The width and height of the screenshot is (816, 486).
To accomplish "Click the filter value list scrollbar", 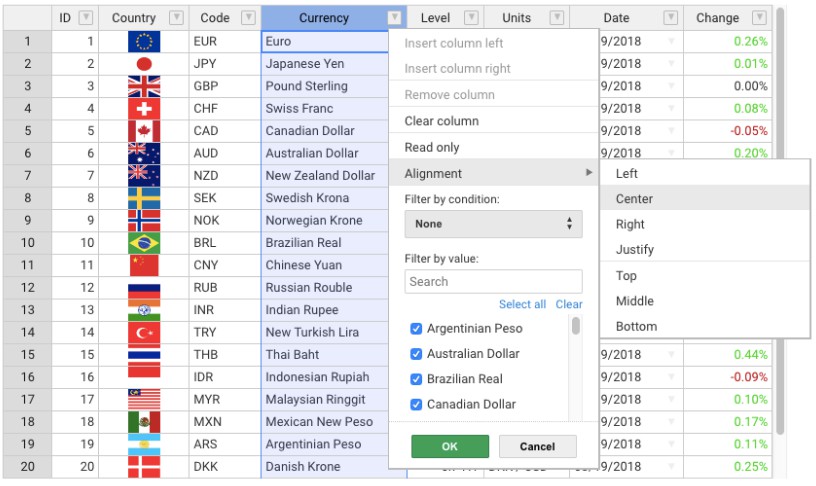I will pos(575,327).
